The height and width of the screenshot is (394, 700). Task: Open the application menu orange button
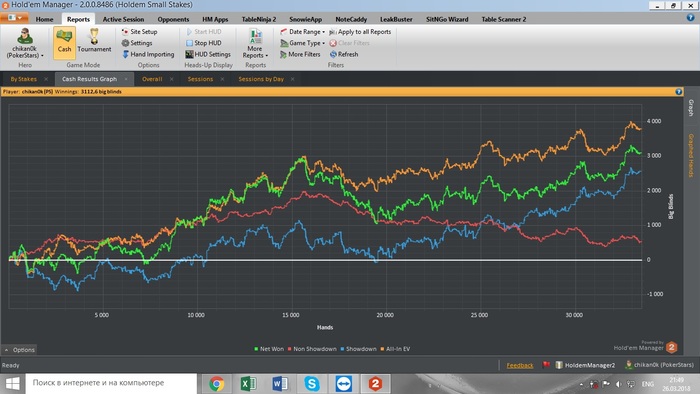click(x=14, y=18)
